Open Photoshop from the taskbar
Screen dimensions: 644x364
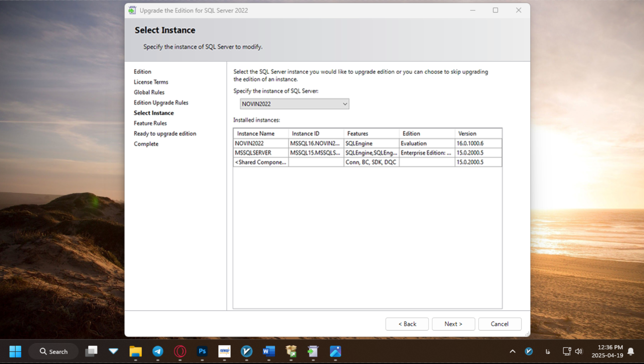202,352
